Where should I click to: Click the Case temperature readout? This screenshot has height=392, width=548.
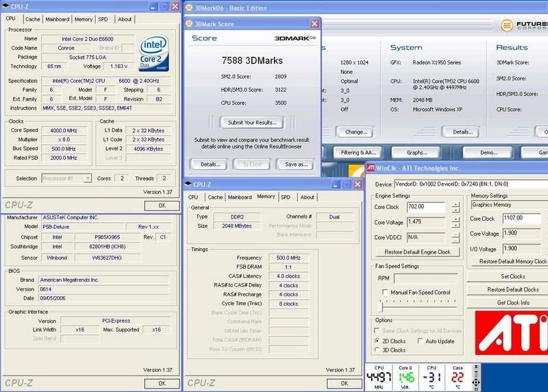click(456, 377)
